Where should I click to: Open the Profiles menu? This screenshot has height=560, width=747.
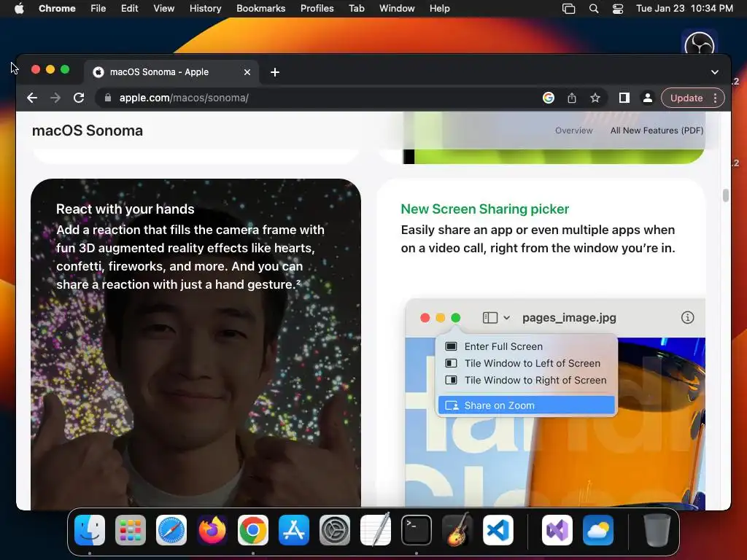pyautogui.click(x=317, y=9)
